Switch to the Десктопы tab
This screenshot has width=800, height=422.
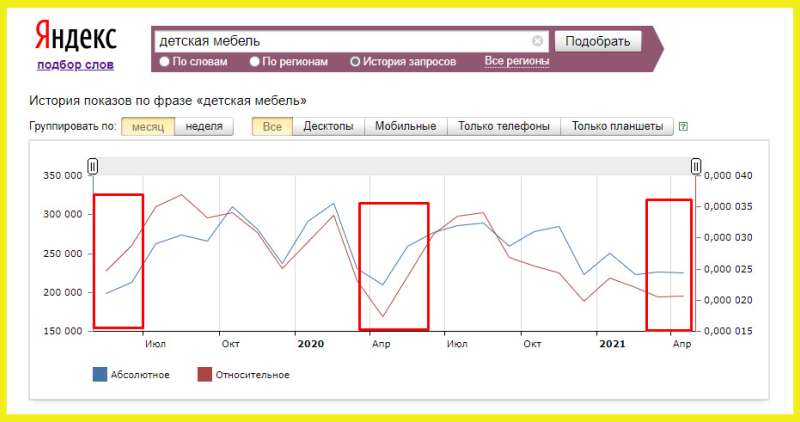(x=329, y=127)
